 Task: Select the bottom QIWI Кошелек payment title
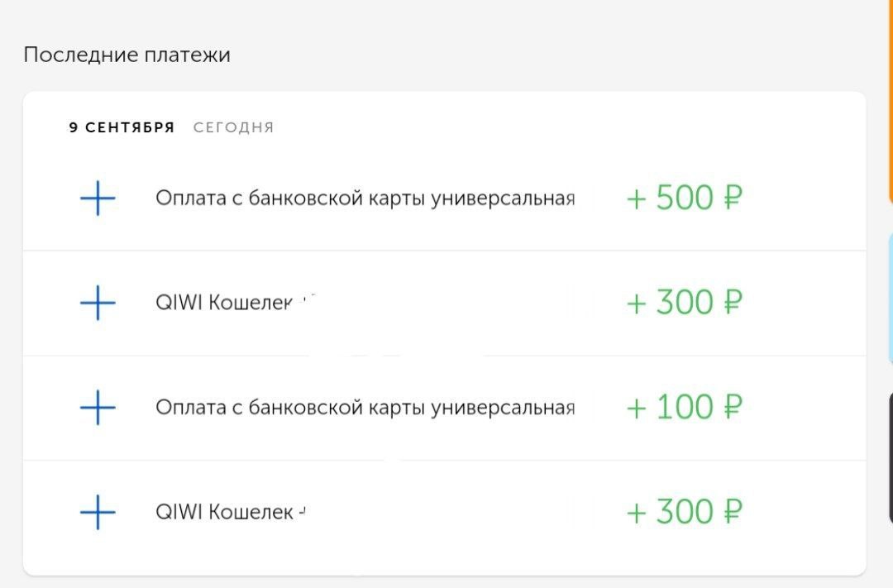coord(225,512)
